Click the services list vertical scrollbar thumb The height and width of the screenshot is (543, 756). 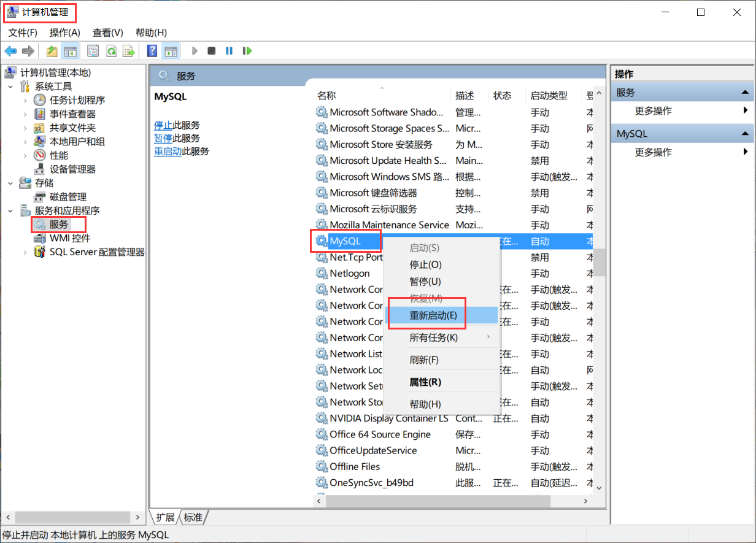tap(600, 263)
